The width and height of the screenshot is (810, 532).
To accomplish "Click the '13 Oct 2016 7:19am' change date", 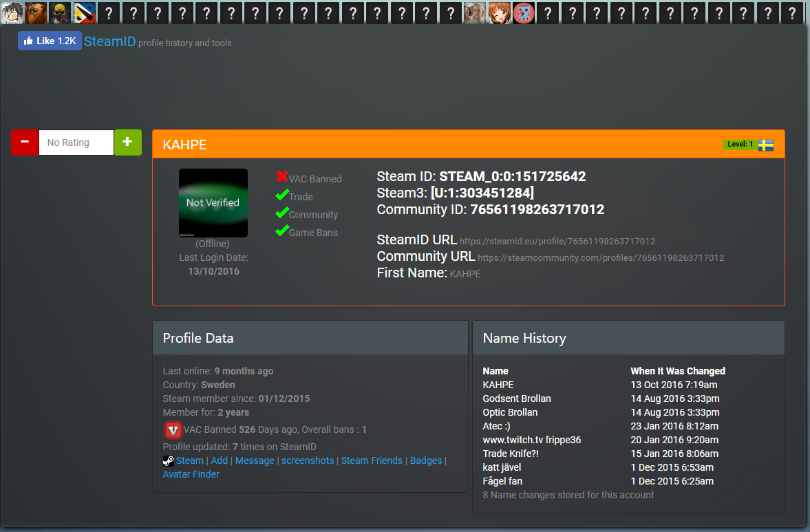I will tap(674, 385).
